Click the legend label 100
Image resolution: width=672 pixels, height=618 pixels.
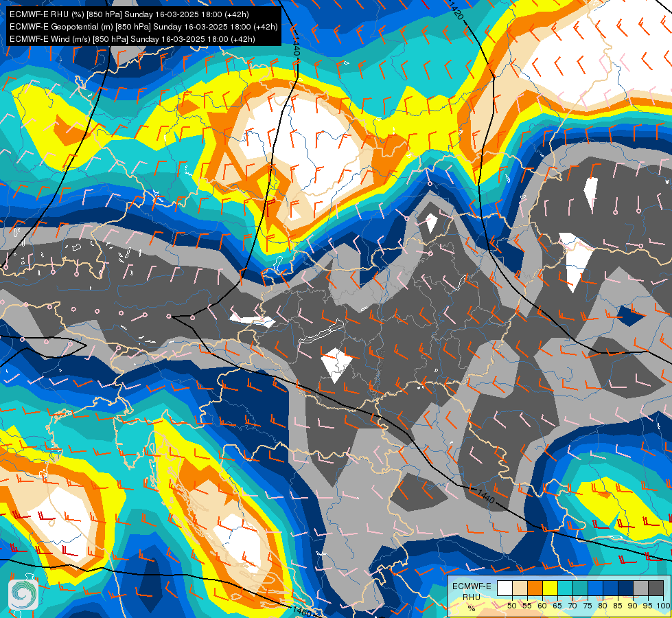tap(664, 606)
